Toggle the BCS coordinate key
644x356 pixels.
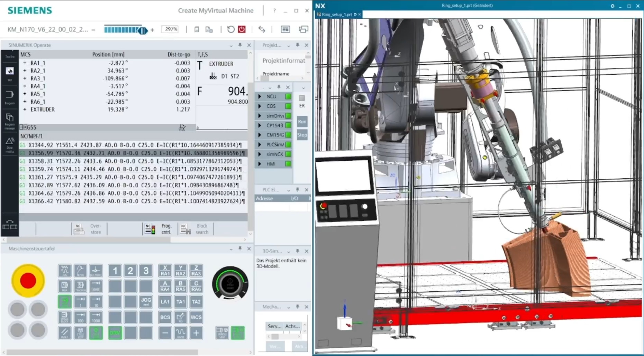(x=165, y=317)
